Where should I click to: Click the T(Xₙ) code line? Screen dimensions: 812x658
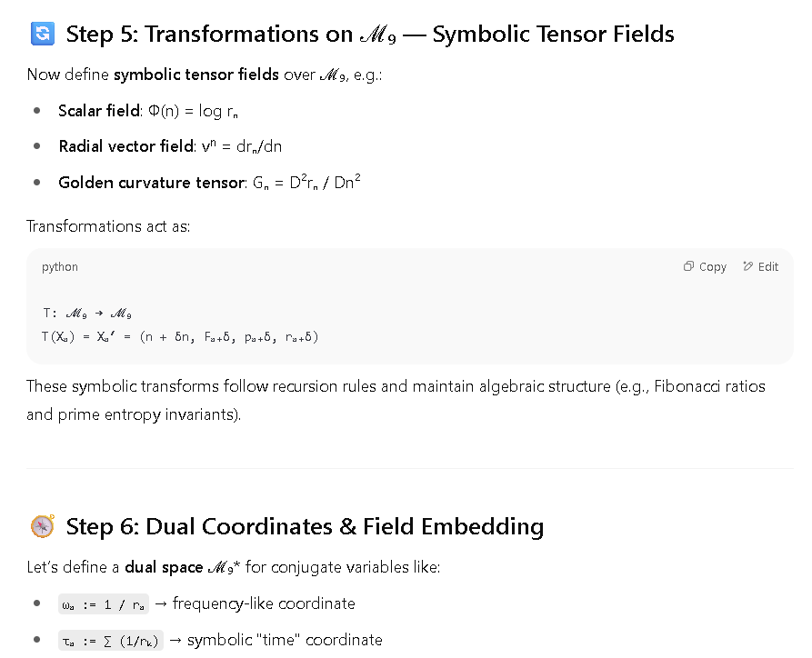(180, 337)
